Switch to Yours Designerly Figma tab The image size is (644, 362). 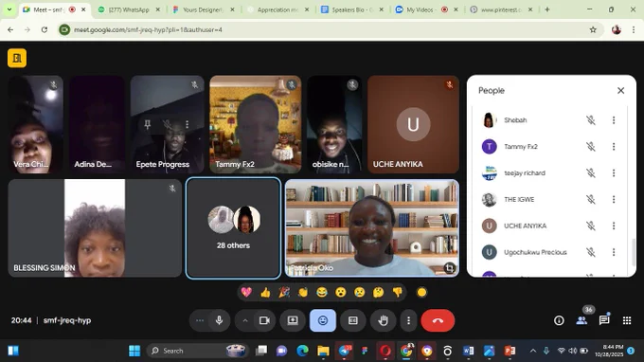[203, 9]
